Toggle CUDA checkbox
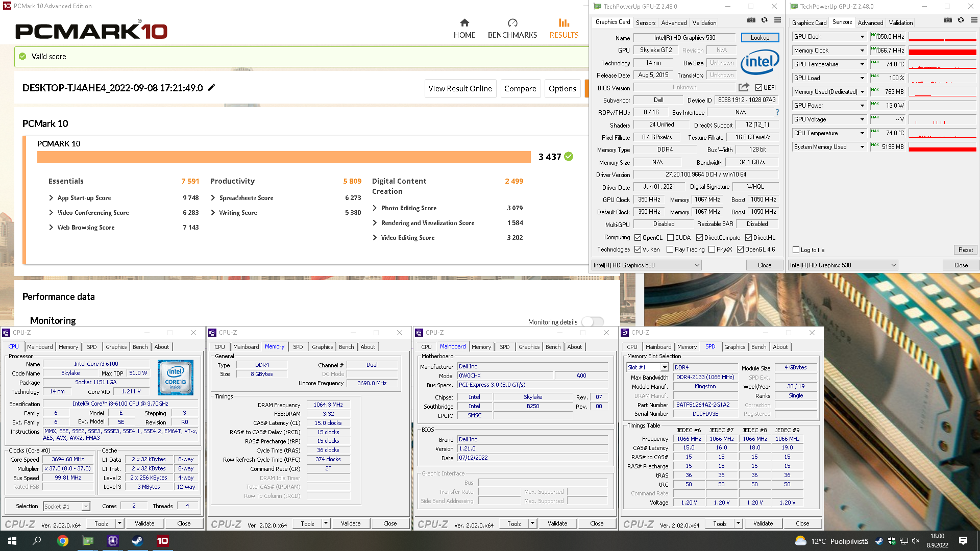Viewport: 980px width, 551px height. coord(670,238)
